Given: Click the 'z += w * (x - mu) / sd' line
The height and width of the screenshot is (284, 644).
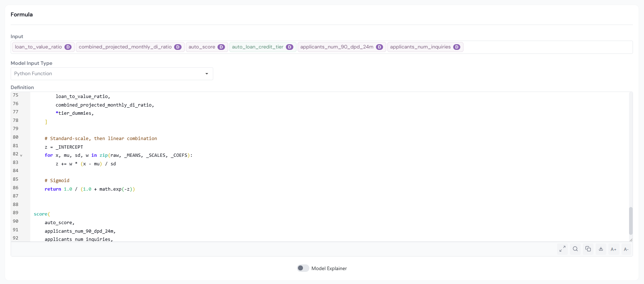Looking at the screenshot, I should 86,164.
